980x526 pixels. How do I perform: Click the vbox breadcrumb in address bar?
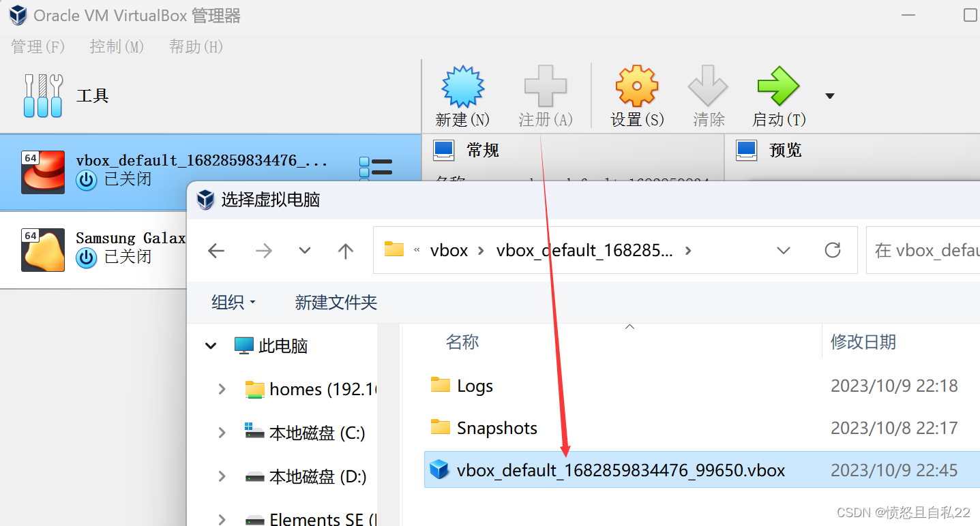coord(449,251)
